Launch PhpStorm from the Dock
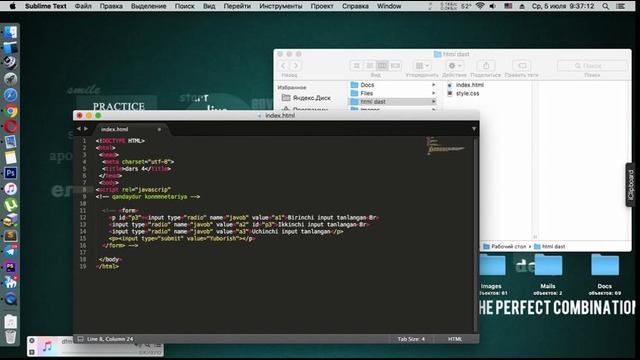 11,267
